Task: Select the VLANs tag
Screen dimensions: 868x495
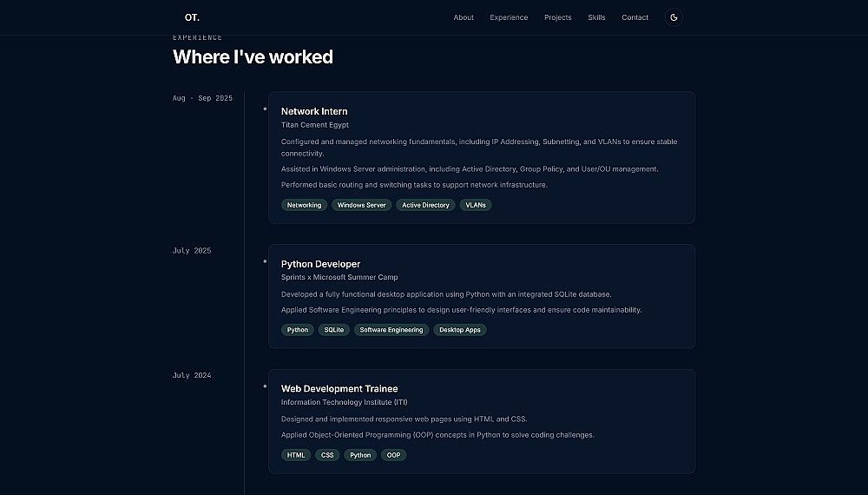Action: click(476, 205)
